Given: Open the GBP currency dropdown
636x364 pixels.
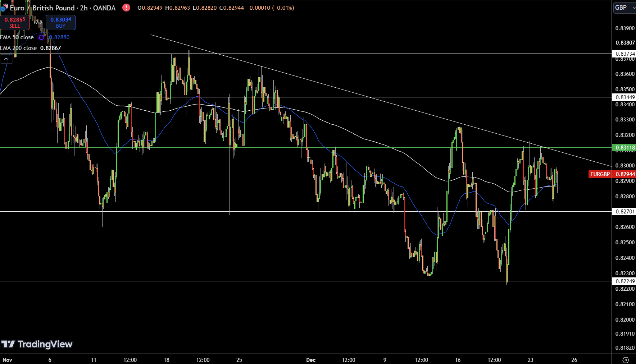Looking at the screenshot, I should 624,8.
